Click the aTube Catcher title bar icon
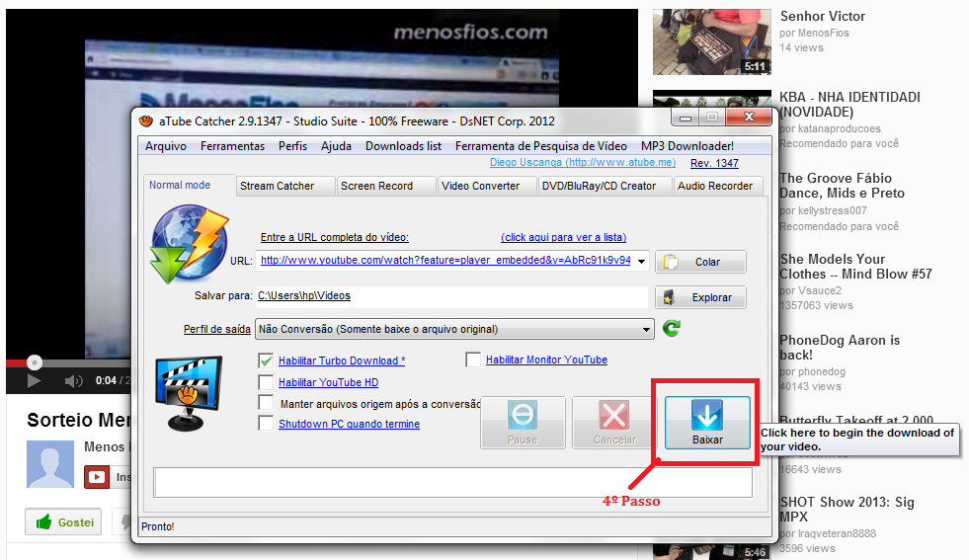 click(146, 121)
